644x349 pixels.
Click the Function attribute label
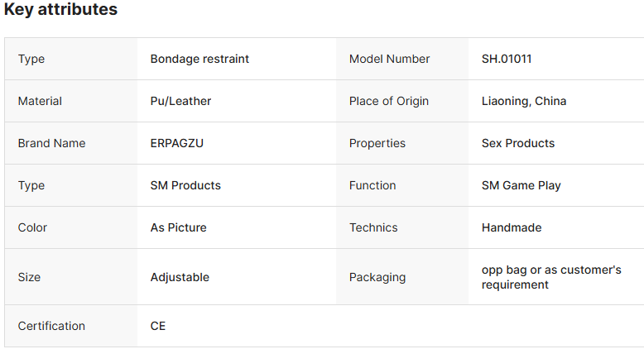(x=372, y=185)
